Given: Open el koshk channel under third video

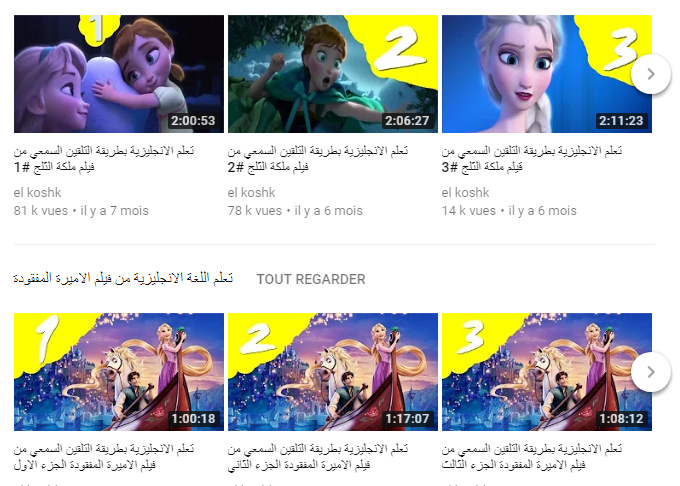Looking at the screenshot, I should click(465, 192).
